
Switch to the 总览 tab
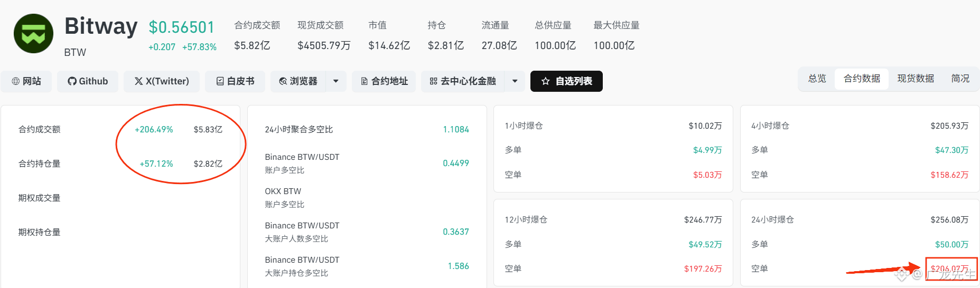(817, 79)
